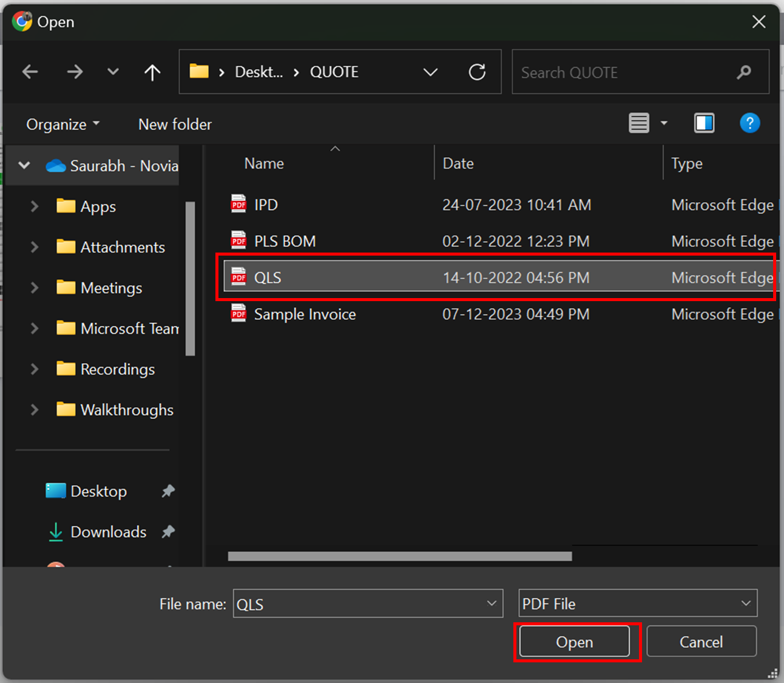Viewport: 784px width, 683px height.
Task: Click the search magnifier icon
Action: tap(743, 72)
